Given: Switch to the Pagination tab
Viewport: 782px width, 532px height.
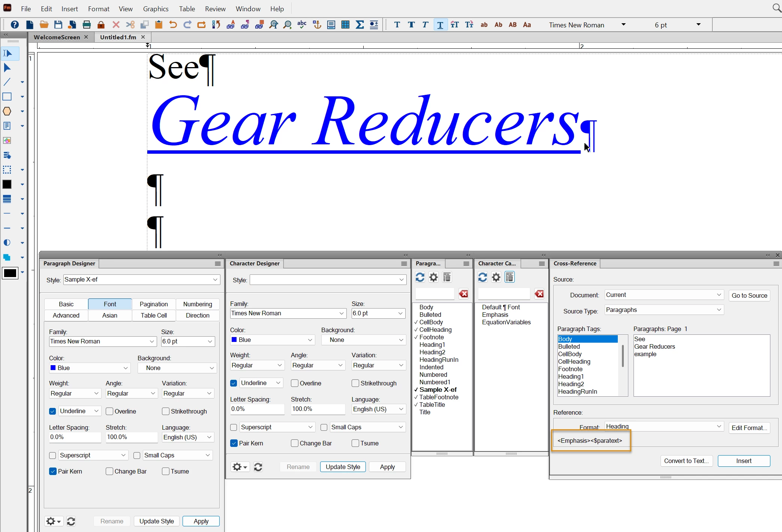Looking at the screenshot, I should tap(153, 304).
